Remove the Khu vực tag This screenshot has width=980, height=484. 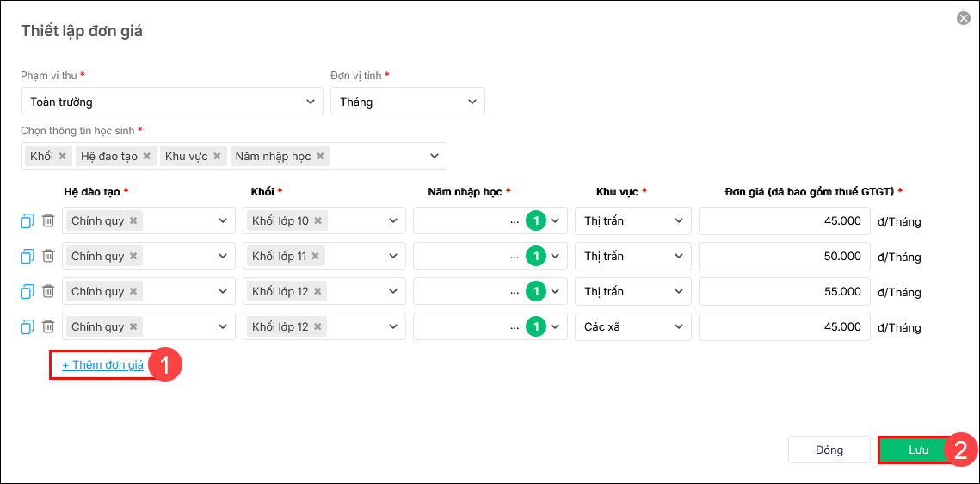click(218, 157)
